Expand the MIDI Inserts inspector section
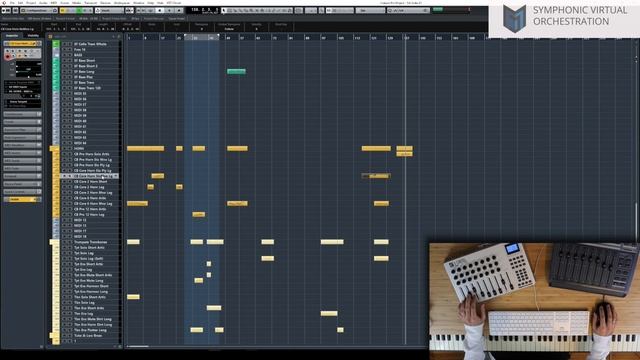The height and width of the screenshot is (360, 640). pos(22,153)
